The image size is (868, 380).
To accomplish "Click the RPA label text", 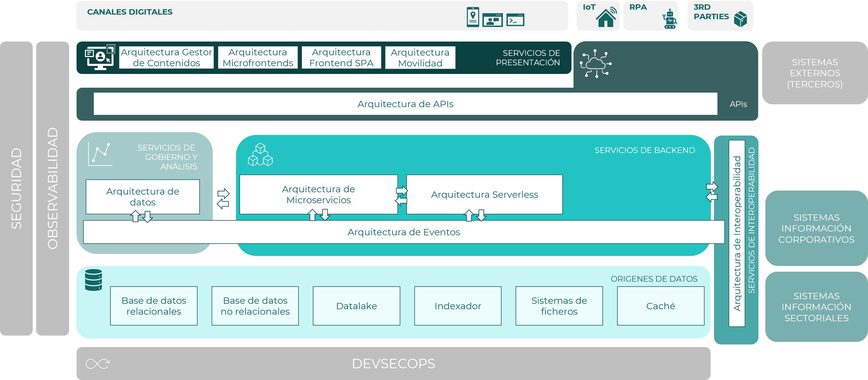I will point(638,7).
